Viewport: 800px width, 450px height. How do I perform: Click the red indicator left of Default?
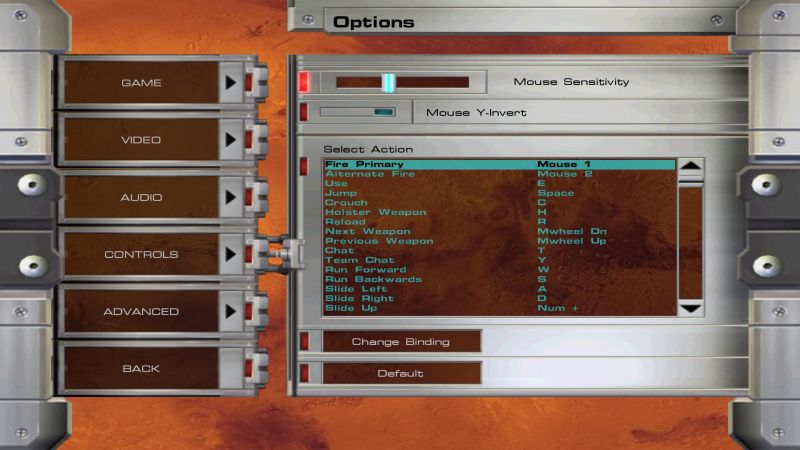[x=305, y=374]
